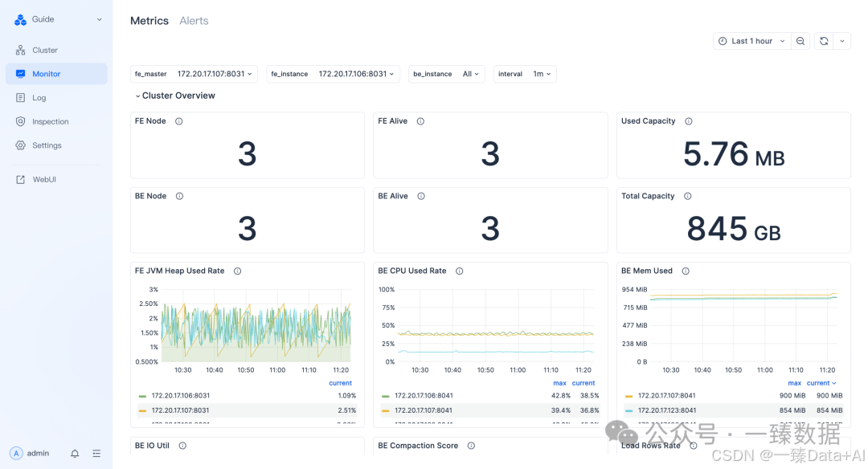
Task: Click the BE Node info icon
Action: [x=179, y=196]
